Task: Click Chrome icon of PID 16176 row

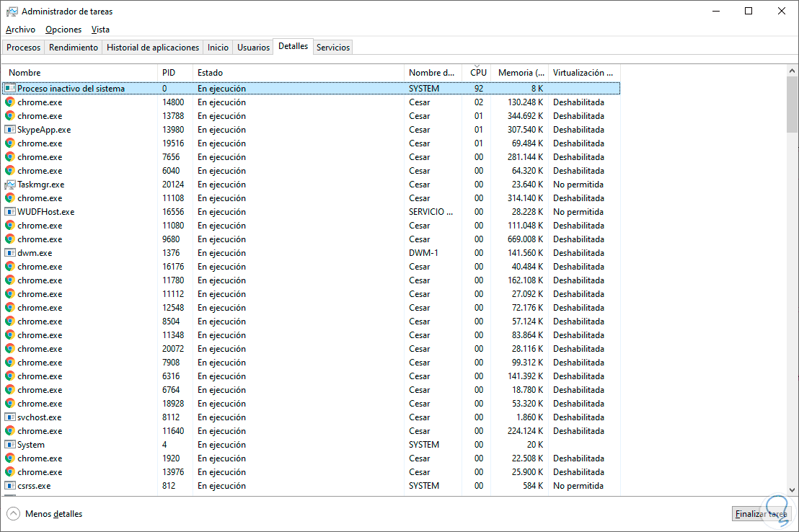Action: 9,267
